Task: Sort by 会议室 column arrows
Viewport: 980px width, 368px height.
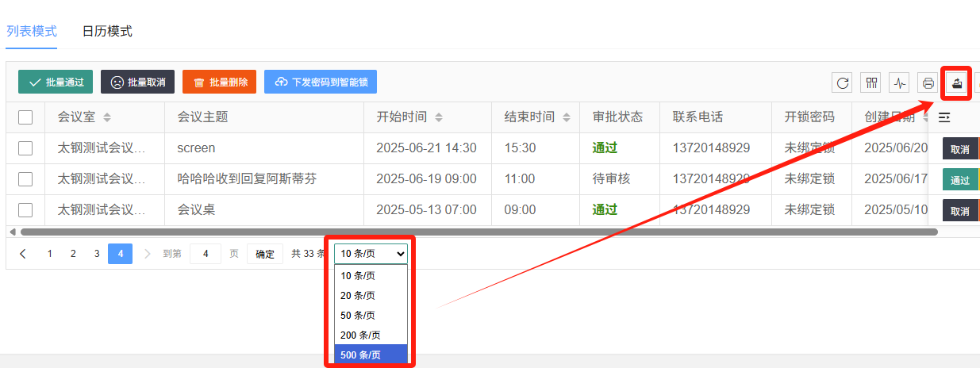Action: [107, 117]
